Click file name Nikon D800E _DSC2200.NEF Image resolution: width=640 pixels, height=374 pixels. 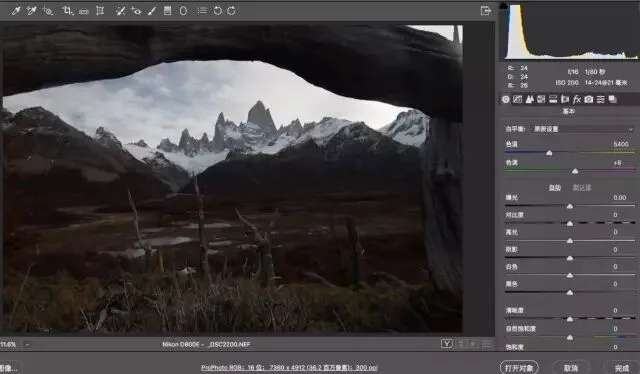point(206,345)
